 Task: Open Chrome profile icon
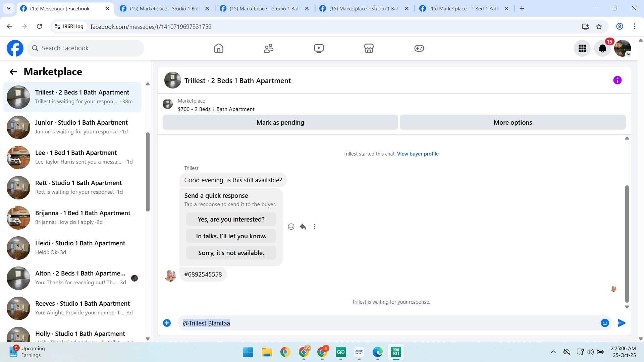pyautogui.click(x=620, y=26)
